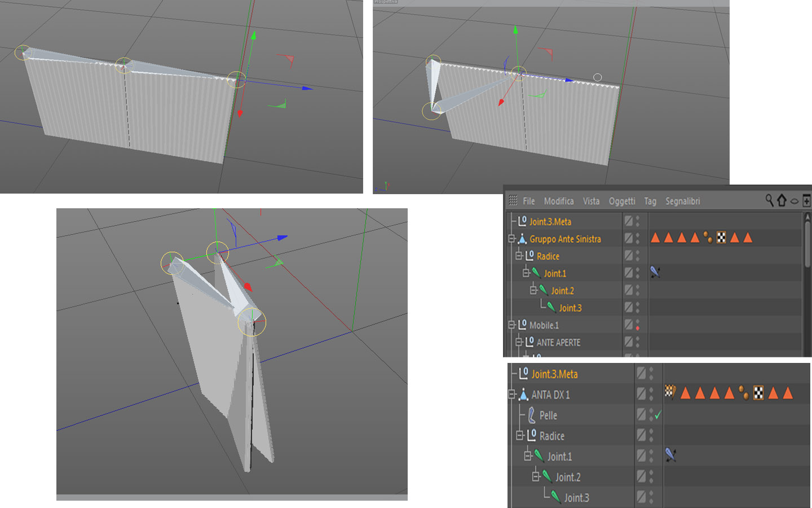Screen dimensions: 812x508
Task: Click the IK tag on Joint.1 under Gruppo Ante Sinistra
Action: click(655, 272)
